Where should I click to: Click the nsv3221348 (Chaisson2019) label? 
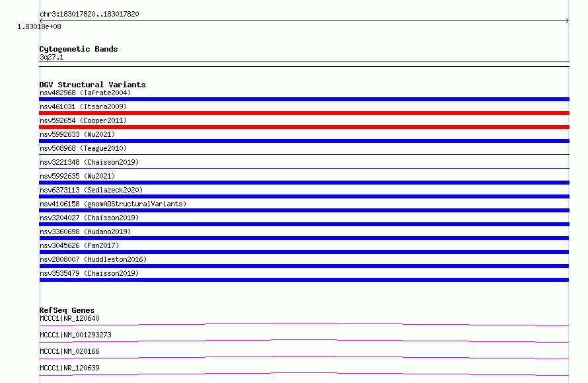tap(89, 162)
